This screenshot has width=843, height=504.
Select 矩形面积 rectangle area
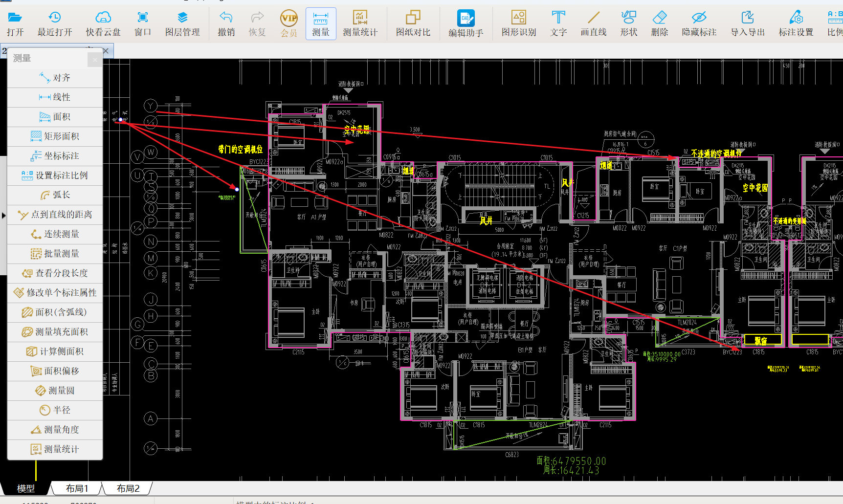point(55,136)
